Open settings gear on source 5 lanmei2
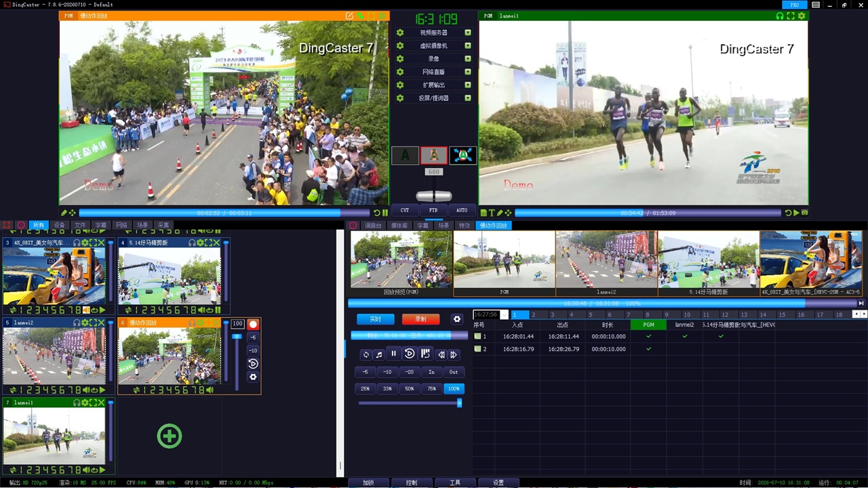 (x=85, y=323)
